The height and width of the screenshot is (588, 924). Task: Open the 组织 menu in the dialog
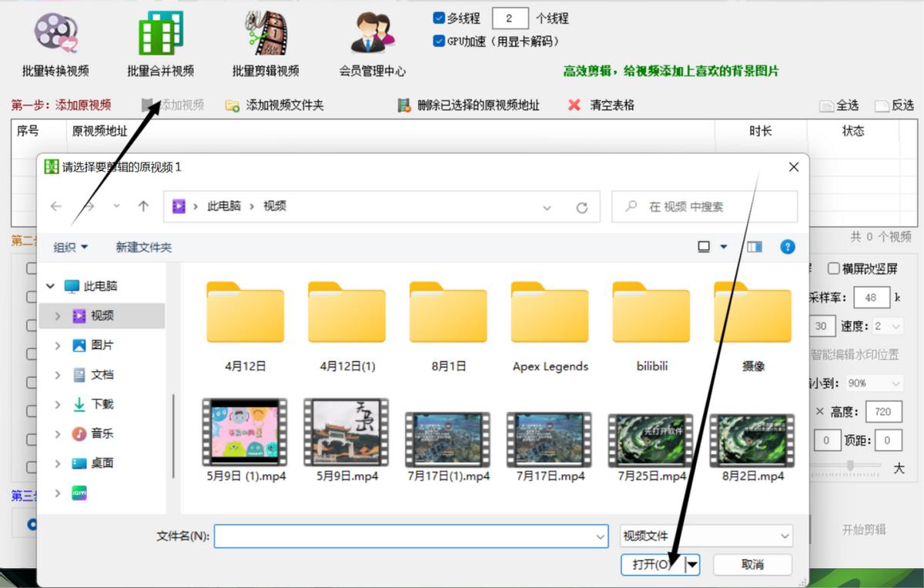point(69,246)
